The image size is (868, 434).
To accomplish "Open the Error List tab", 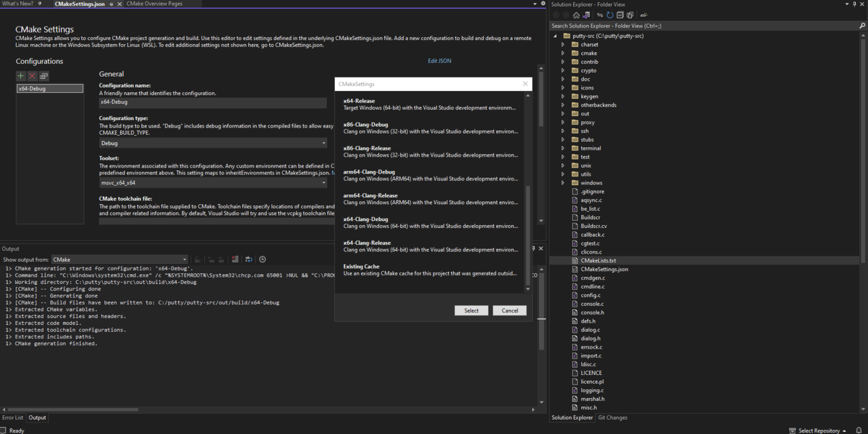I will point(13,417).
